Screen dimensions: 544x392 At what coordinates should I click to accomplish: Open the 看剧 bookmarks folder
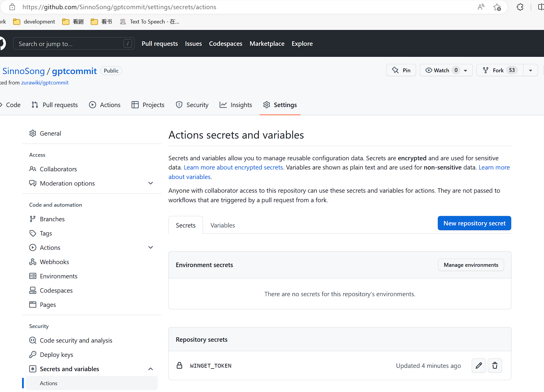click(x=73, y=22)
